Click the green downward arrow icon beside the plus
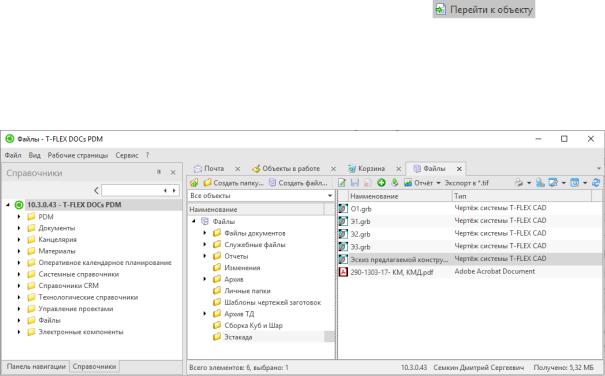Screen dimensions: 605x376 pos(394,182)
